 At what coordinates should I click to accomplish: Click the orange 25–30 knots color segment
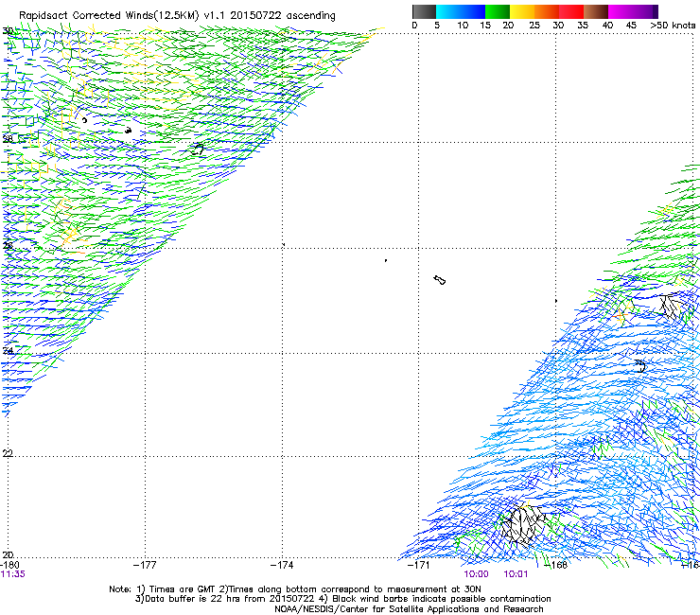[x=547, y=11]
